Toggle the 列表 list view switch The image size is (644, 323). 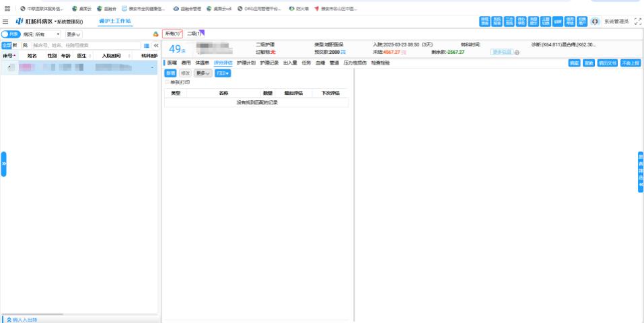click(x=11, y=34)
